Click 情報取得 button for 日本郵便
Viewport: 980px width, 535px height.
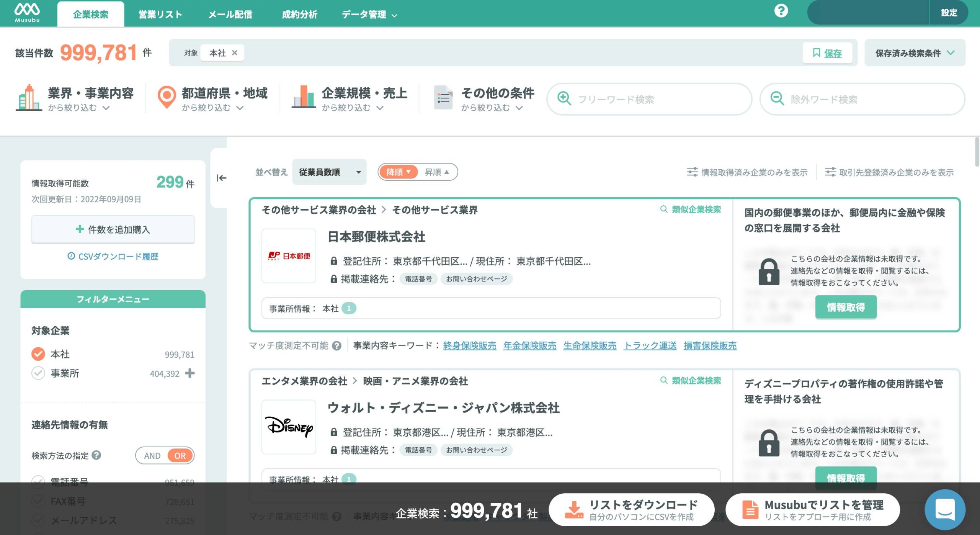tap(846, 307)
